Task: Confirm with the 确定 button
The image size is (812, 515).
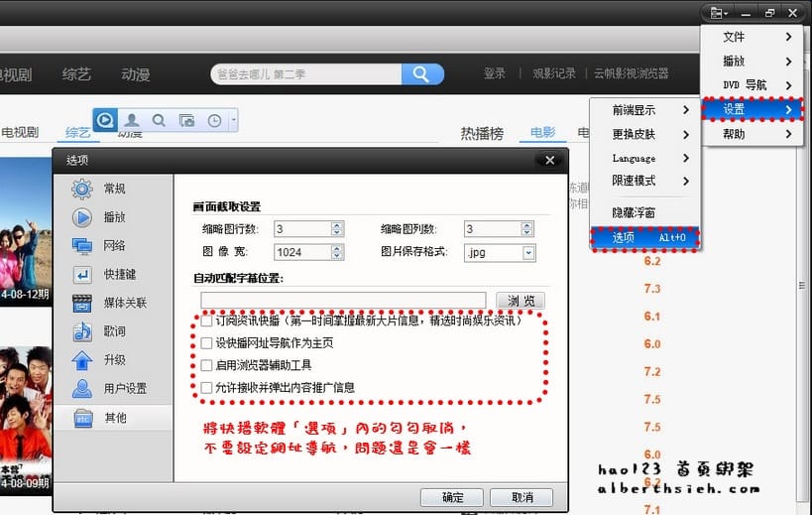Action: pos(452,497)
